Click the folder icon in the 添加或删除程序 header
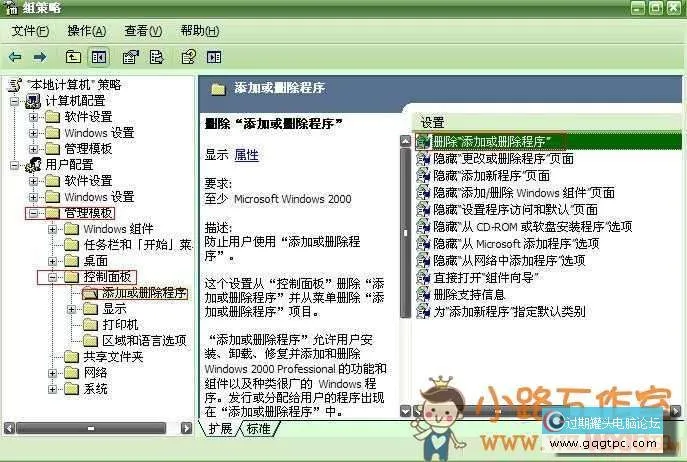 pyautogui.click(x=218, y=89)
